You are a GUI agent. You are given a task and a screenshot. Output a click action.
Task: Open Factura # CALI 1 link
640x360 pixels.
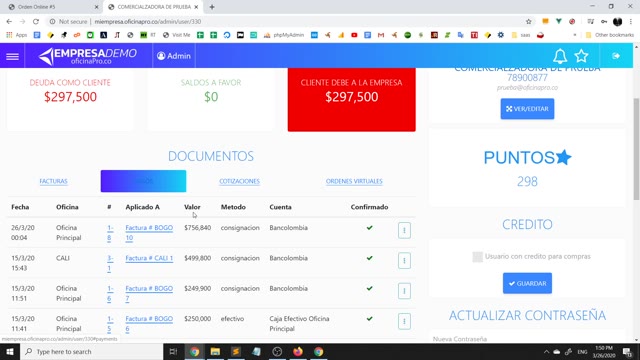pyautogui.click(x=149, y=258)
